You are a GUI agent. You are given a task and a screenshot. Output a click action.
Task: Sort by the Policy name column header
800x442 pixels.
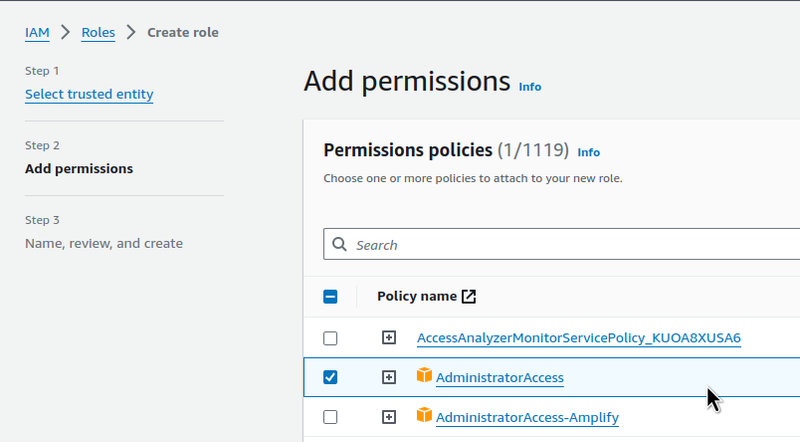point(417,297)
